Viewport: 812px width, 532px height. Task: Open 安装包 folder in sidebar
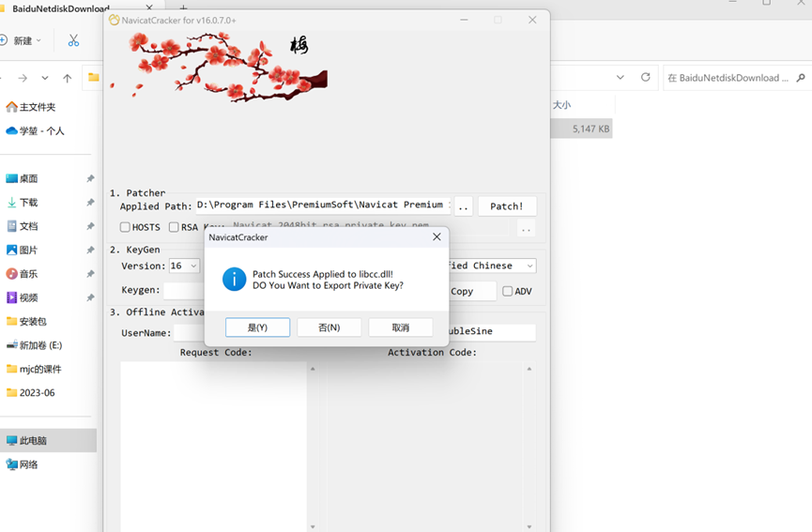coord(26,322)
